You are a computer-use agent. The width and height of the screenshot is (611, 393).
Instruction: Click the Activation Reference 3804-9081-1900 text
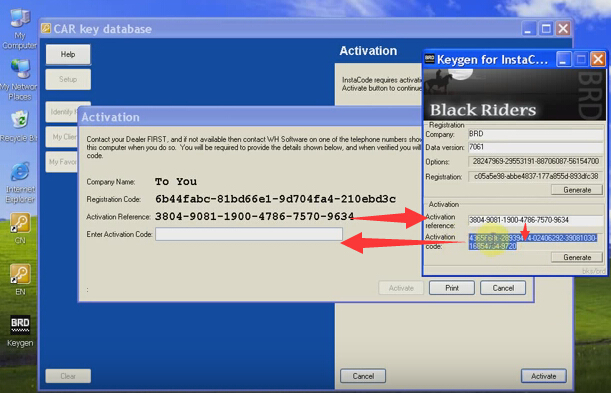click(254, 216)
